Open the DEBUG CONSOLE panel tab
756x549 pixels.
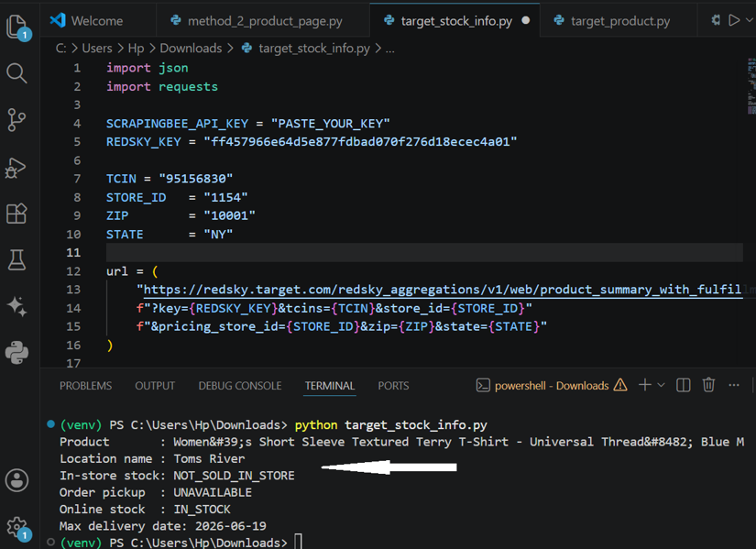[x=239, y=386]
